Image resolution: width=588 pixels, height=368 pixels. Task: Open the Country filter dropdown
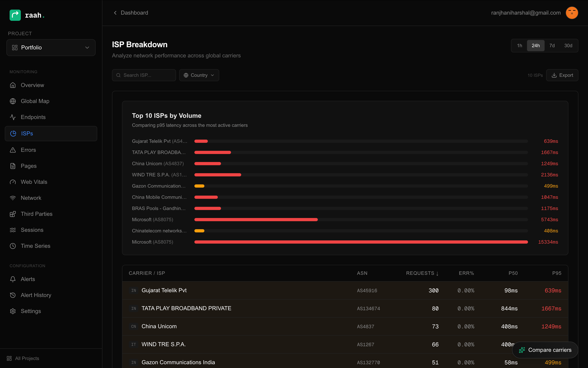click(x=199, y=75)
